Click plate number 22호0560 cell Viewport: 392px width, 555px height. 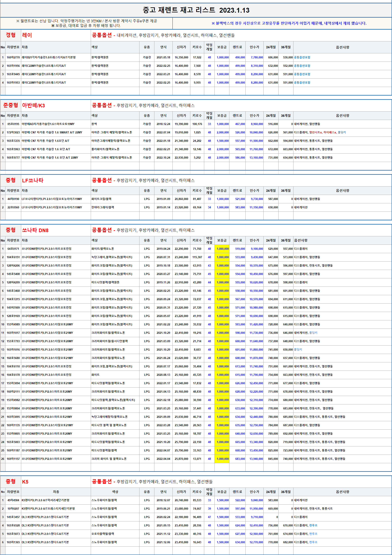(13, 207)
